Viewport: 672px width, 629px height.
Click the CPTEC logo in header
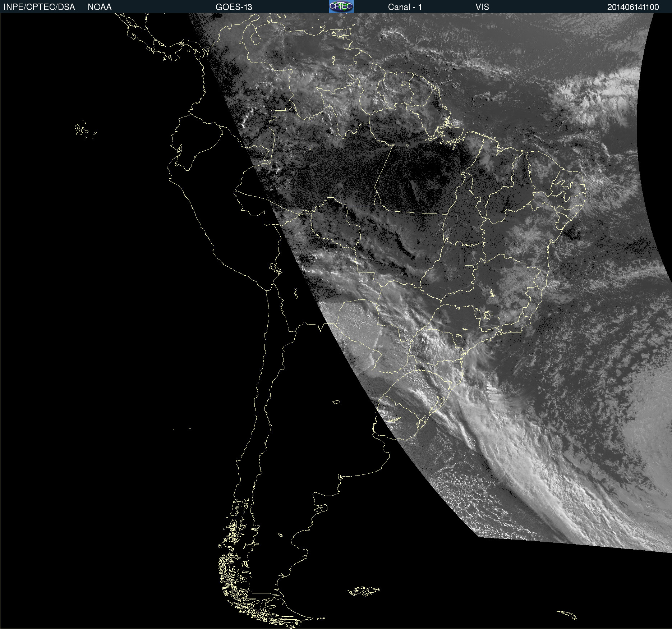coord(341,6)
